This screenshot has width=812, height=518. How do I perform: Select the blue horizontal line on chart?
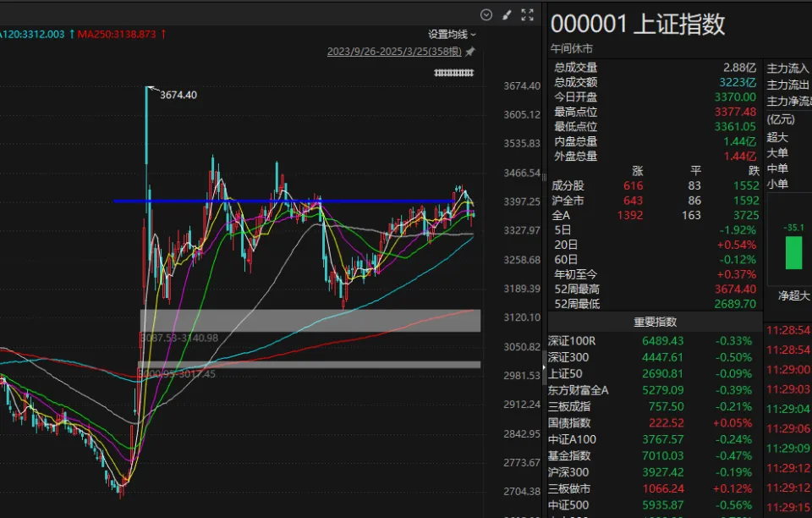coord(254,201)
